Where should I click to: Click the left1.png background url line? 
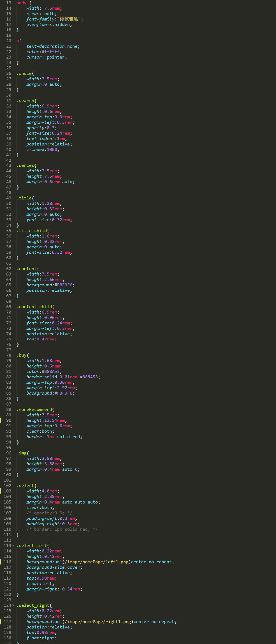click(x=100, y=562)
